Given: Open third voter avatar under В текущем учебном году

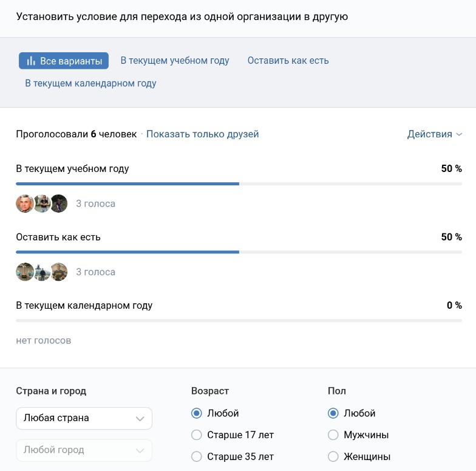Looking at the screenshot, I should click(59, 204).
